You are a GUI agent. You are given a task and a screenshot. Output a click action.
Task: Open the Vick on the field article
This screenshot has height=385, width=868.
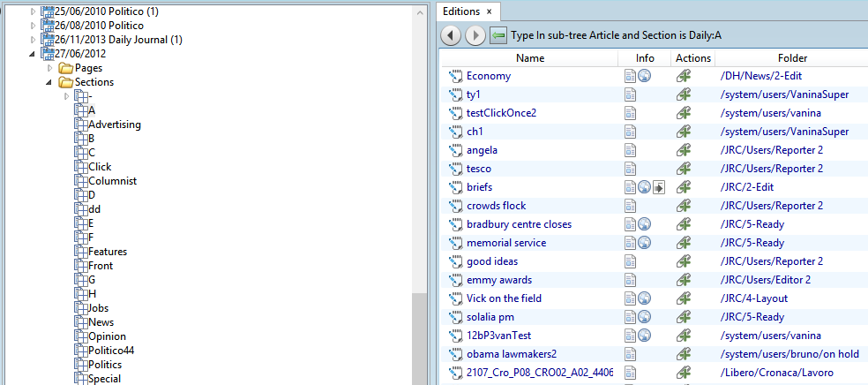click(504, 298)
